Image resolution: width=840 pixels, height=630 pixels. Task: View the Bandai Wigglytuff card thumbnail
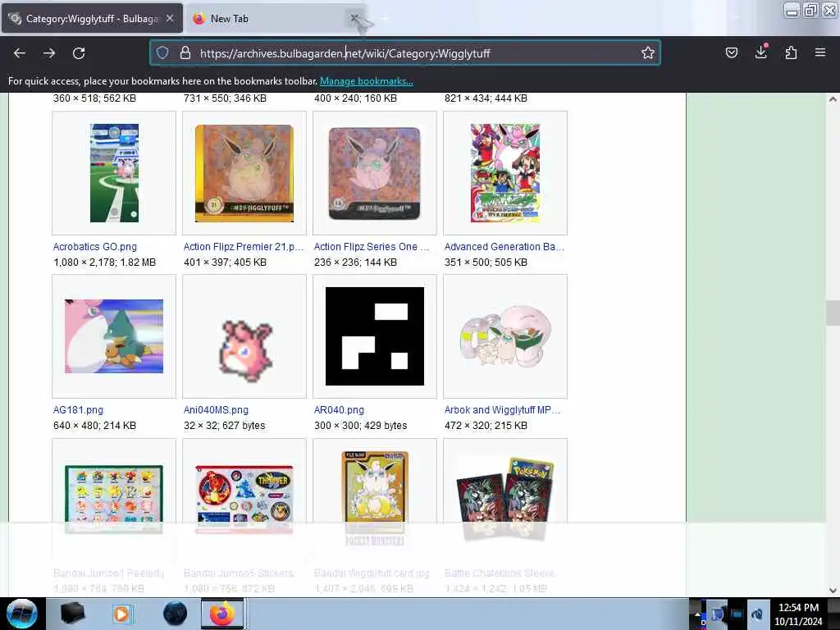(374, 500)
